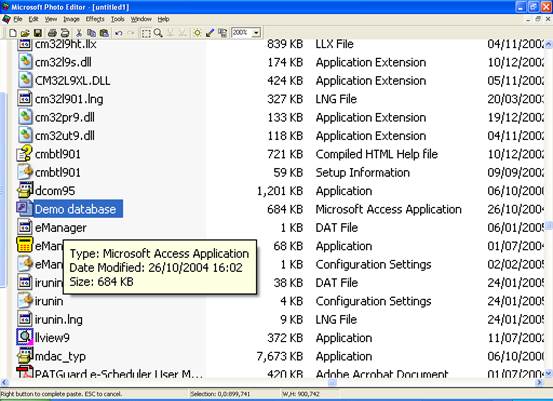Open the Effects menu
The width and height of the screenshot is (553, 401).
point(95,19)
